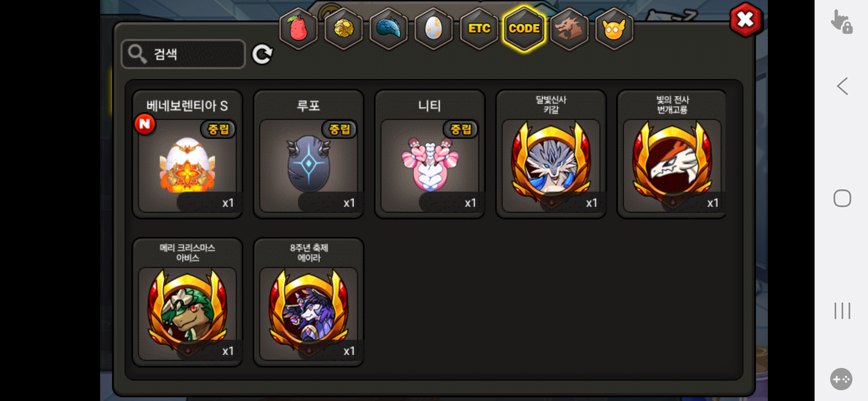The width and height of the screenshot is (868, 401).
Task: Select the yellow horned mask category tab
Action: point(614,29)
